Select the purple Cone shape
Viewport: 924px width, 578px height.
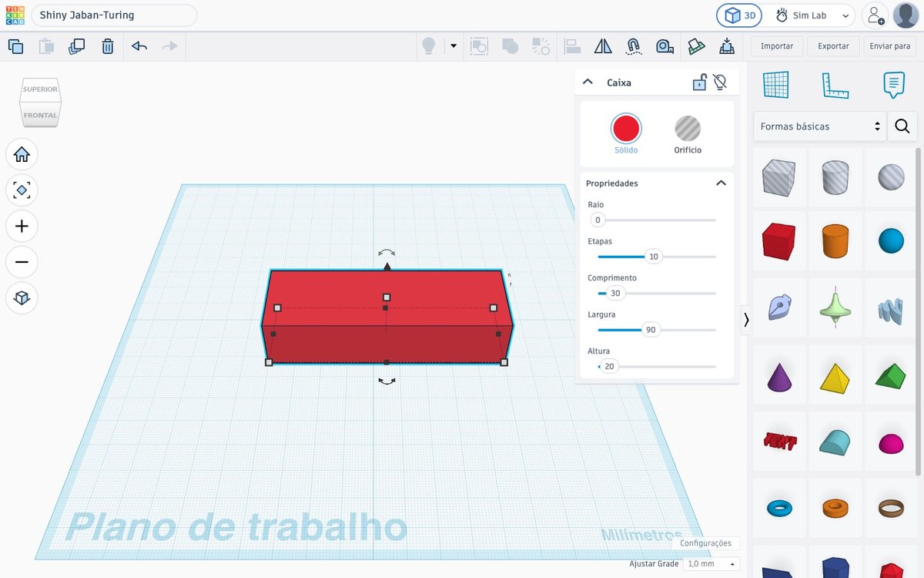click(x=778, y=376)
